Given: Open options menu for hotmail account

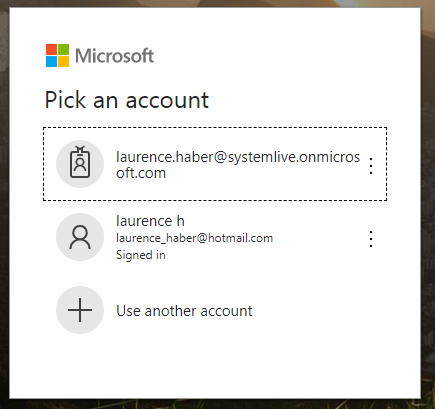Looking at the screenshot, I should point(371,239).
